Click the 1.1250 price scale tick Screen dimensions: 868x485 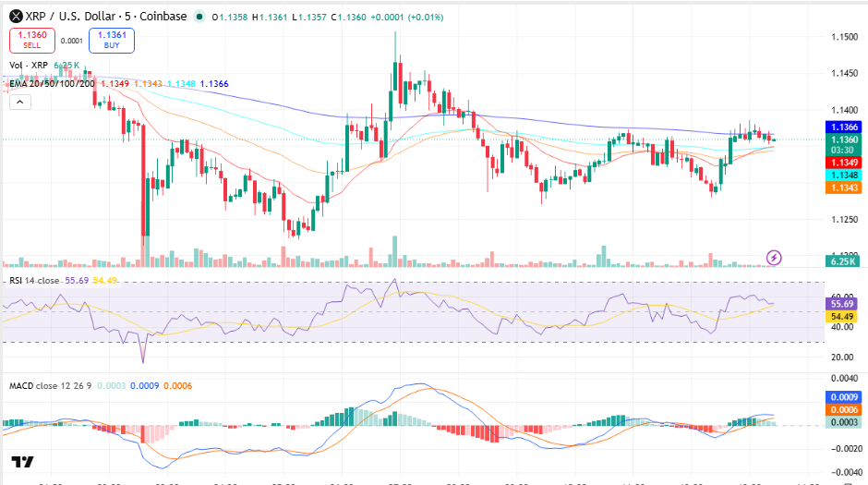845,219
